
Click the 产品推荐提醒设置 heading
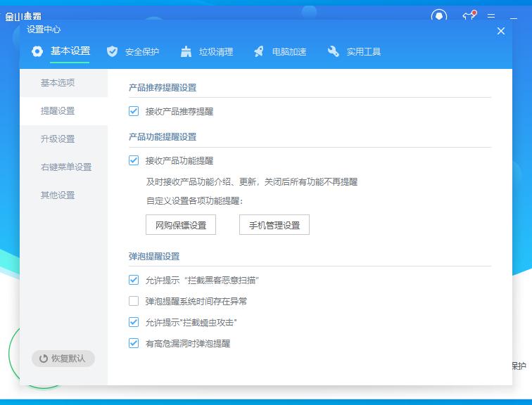163,88
